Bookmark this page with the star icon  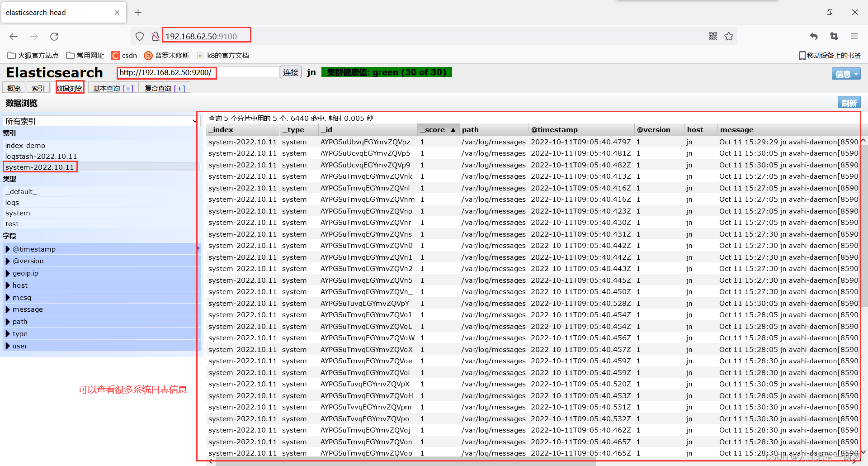pyautogui.click(x=729, y=36)
